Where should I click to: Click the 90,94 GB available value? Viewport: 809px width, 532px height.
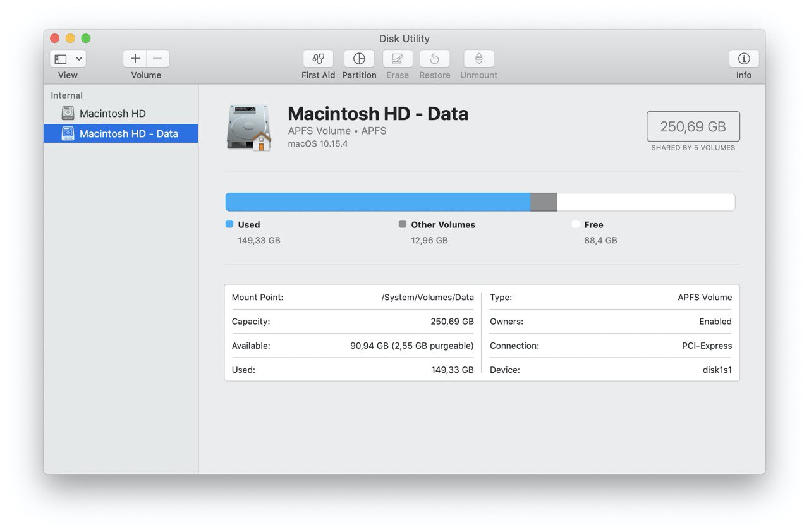click(412, 346)
